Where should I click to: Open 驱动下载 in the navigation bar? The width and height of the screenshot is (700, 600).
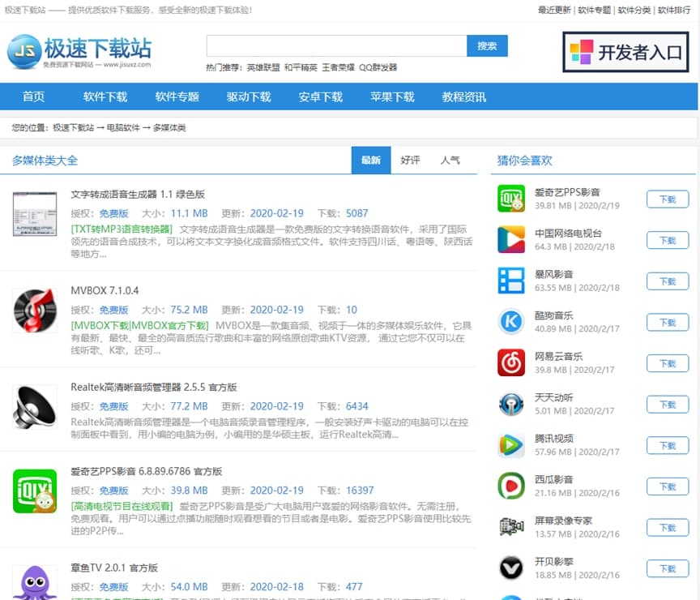249,96
